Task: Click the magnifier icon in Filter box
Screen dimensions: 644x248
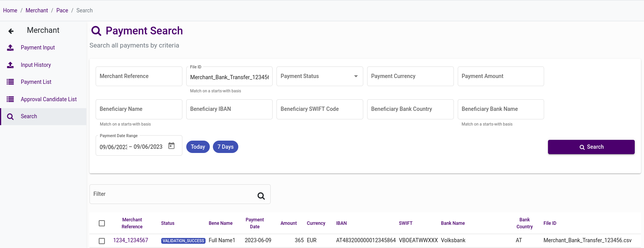Action: click(261, 196)
